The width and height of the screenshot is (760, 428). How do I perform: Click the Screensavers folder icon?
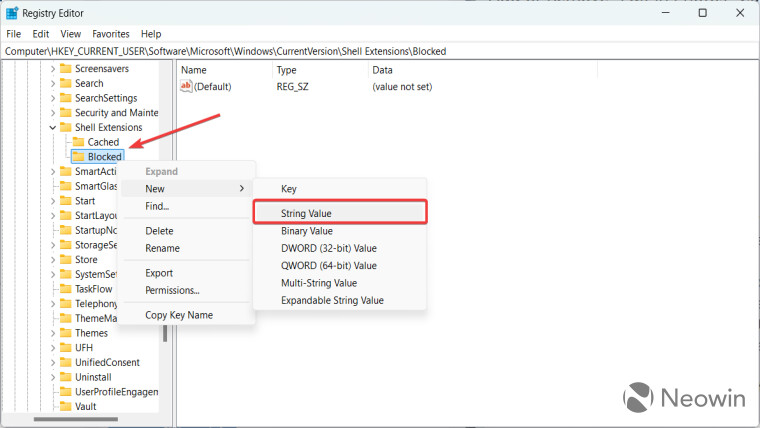[x=65, y=68]
